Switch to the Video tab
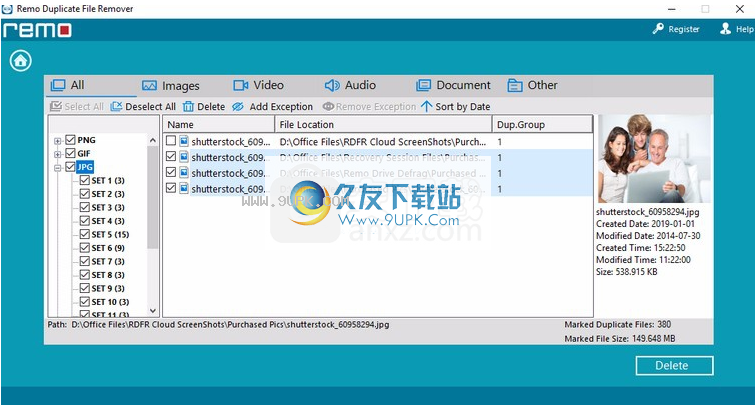Screen dimensions: 756x407 [x=258, y=85]
